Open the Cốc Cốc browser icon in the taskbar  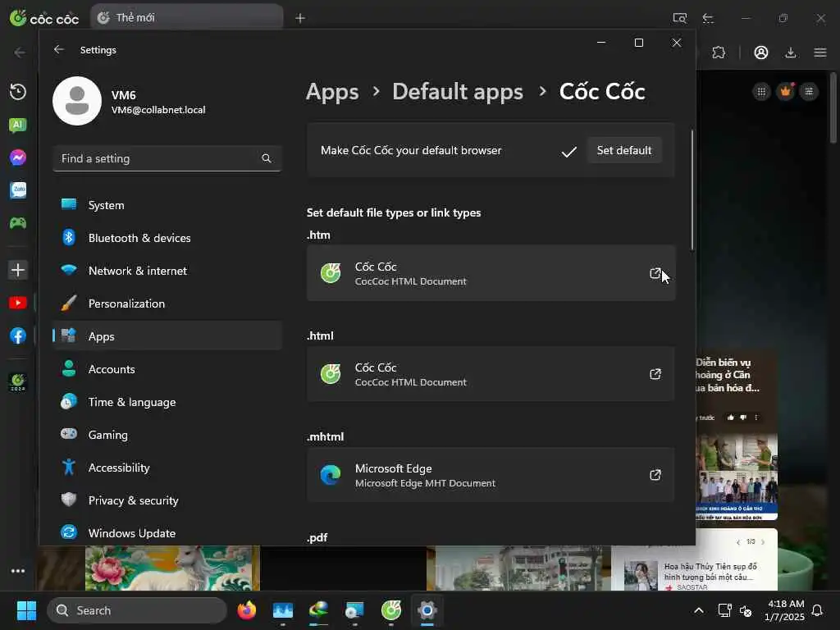(391, 610)
